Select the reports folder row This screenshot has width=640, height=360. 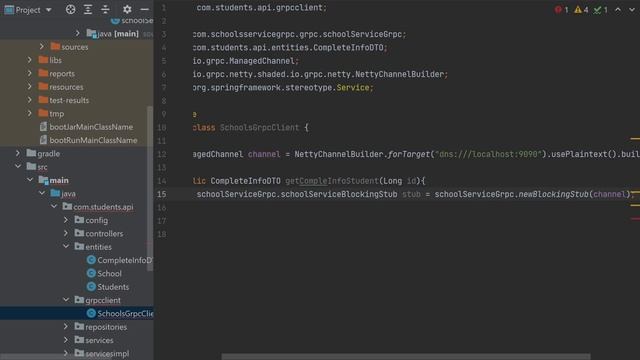[77, 73]
